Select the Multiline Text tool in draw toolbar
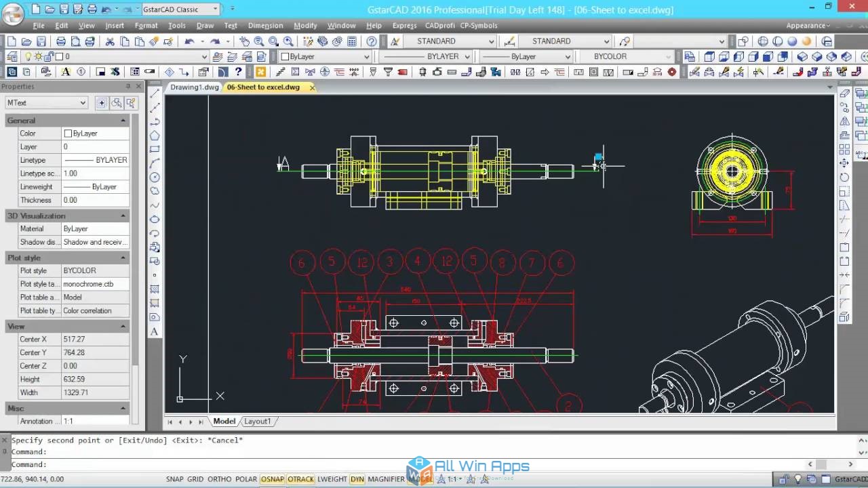 155,331
